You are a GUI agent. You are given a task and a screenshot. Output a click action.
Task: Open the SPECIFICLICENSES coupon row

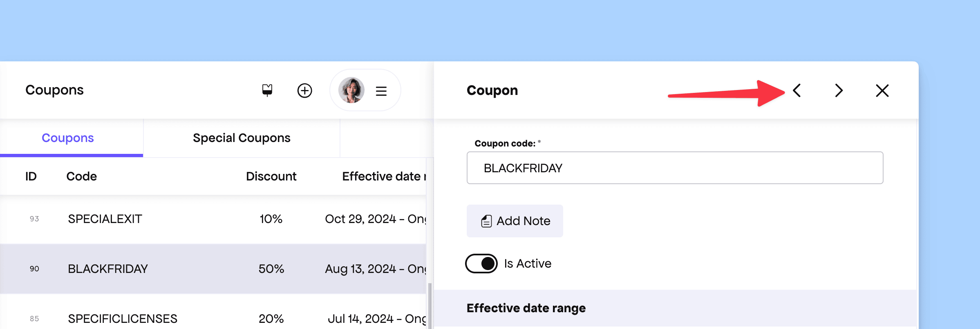pos(213,315)
